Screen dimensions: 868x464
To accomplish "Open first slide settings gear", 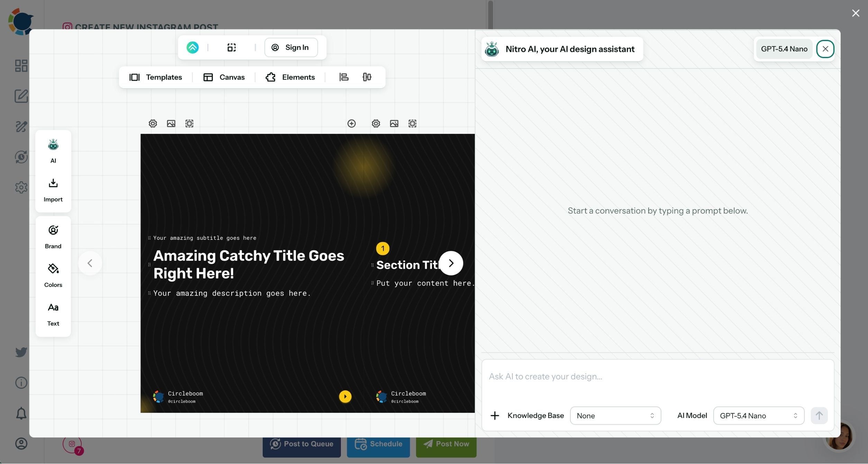I will [x=153, y=124].
